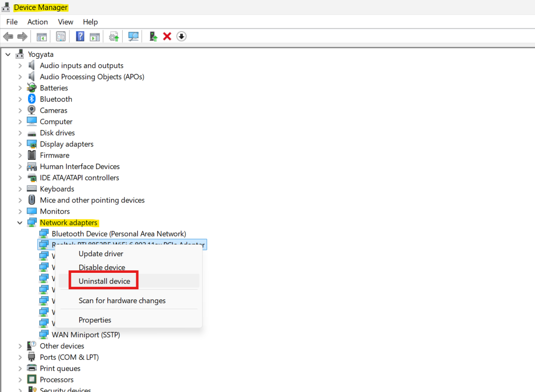Expand the Display adapters node
The width and height of the screenshot is (535, 392).
(20, 144)
